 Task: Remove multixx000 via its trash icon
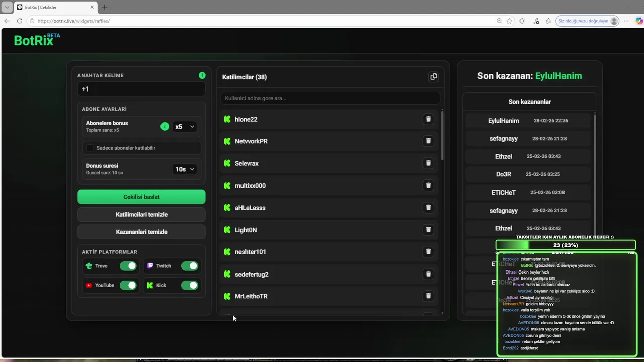[x=428, y=186]
